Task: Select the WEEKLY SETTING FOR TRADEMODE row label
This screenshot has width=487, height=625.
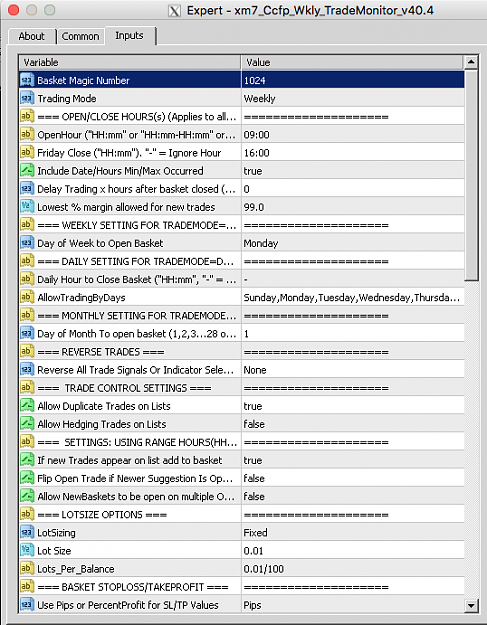Action: click(137, 225)
